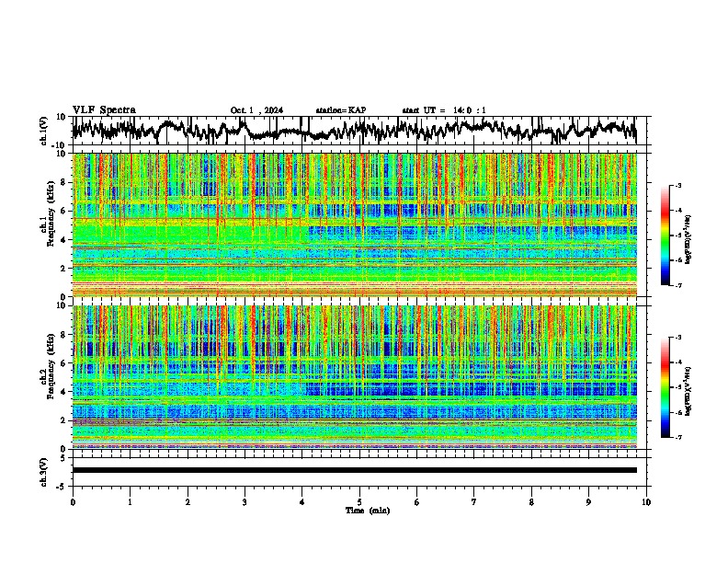
Task: Click the "6" kHz tick on ch.2 spectrogram
Action: 63,363
